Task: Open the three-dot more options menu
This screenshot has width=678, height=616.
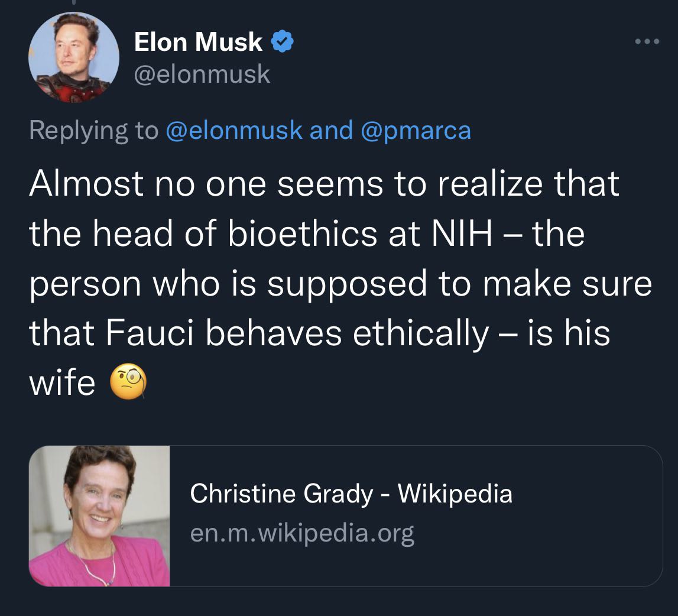Action: coord(645,43)
